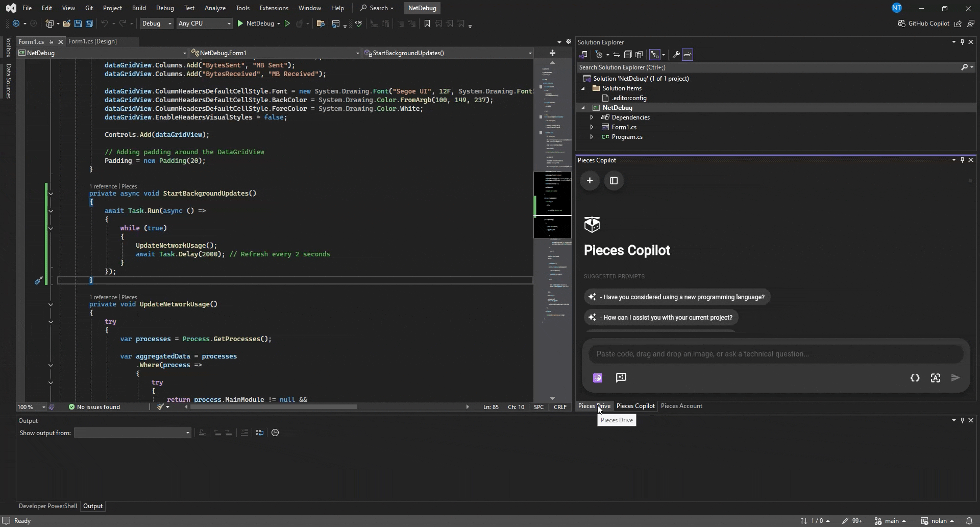The width and height of the screenshot is (980, 527).
Task: Click the chat context icon in Pieces input
Action: 621,378
